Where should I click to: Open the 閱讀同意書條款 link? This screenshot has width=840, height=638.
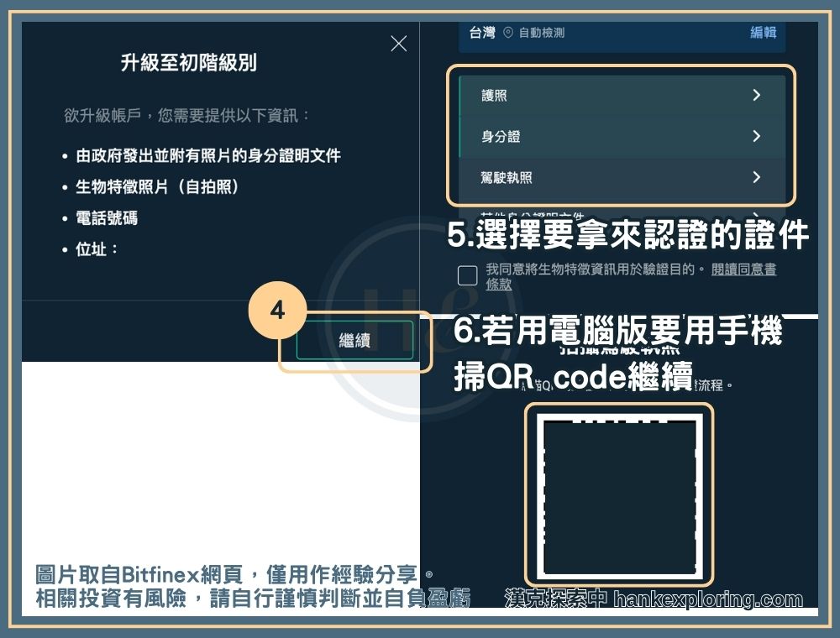coord(743,269)
